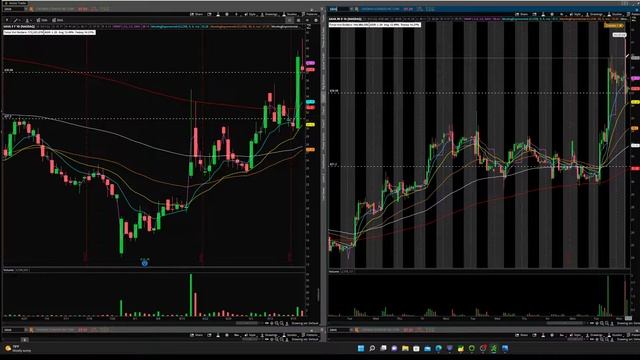Open the weather widget on the taskbar
Viewport: 640px width, 360px height.
click(18, 348)
